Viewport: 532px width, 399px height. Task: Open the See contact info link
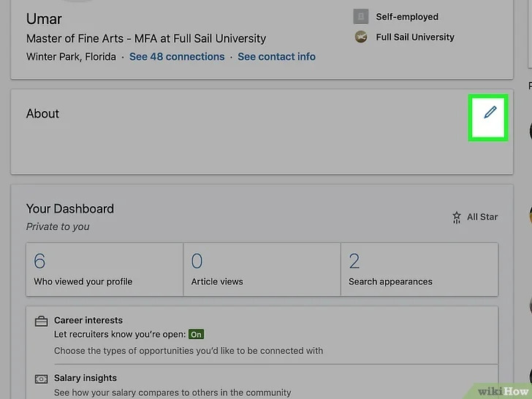tap(276, 56)
